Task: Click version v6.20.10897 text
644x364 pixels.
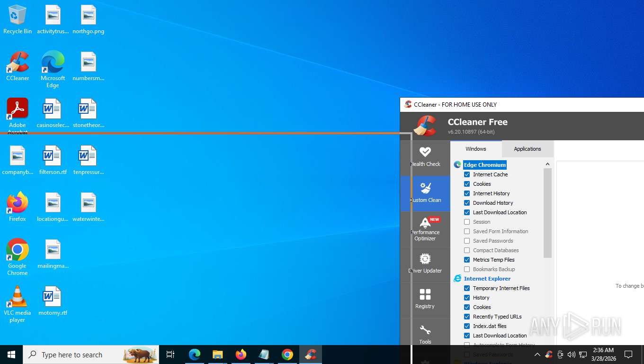Action: (x=471, y=132)
